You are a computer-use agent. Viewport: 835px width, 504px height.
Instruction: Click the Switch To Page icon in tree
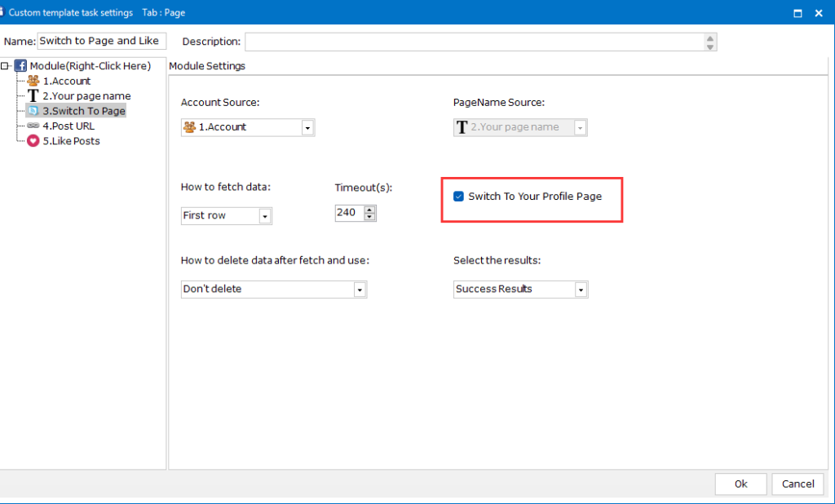[33, 111]
